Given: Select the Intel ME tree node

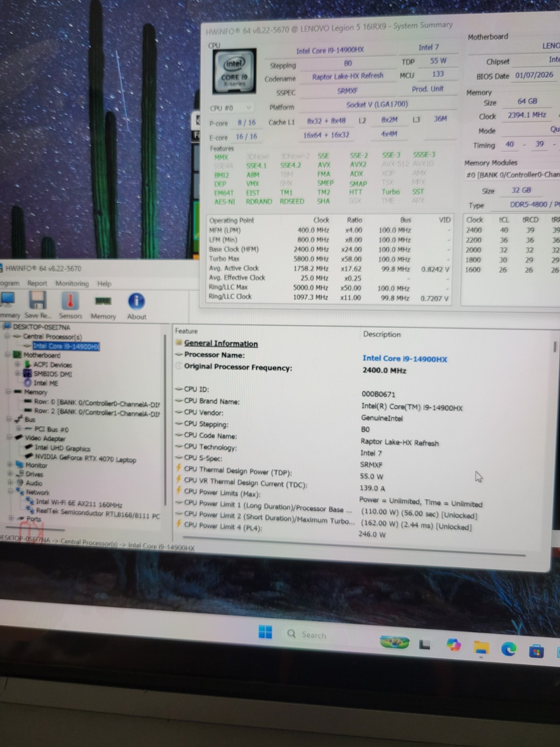Looking at the screenshot, I should pyautogui.click(x=46, y=383).
